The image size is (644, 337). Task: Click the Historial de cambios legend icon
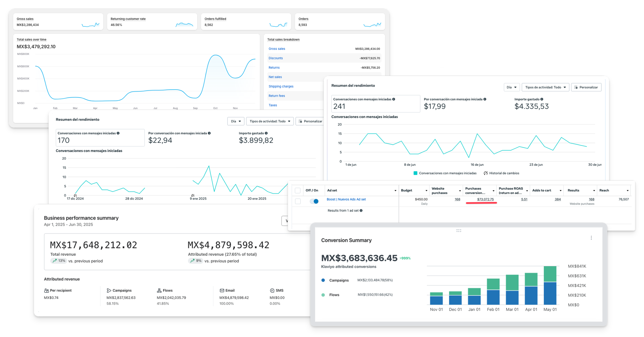tap(486, 173)
